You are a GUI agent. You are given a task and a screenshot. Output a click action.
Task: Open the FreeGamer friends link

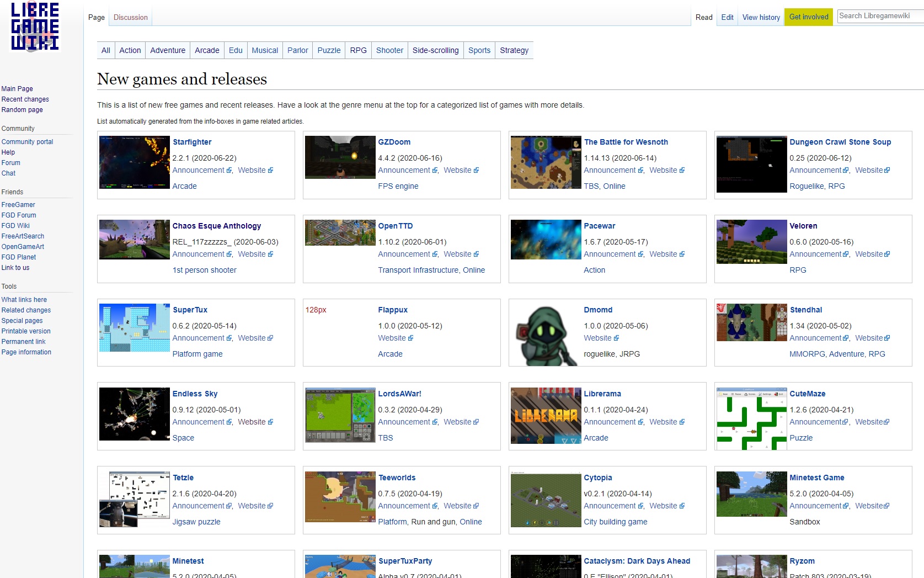(18, 205)
